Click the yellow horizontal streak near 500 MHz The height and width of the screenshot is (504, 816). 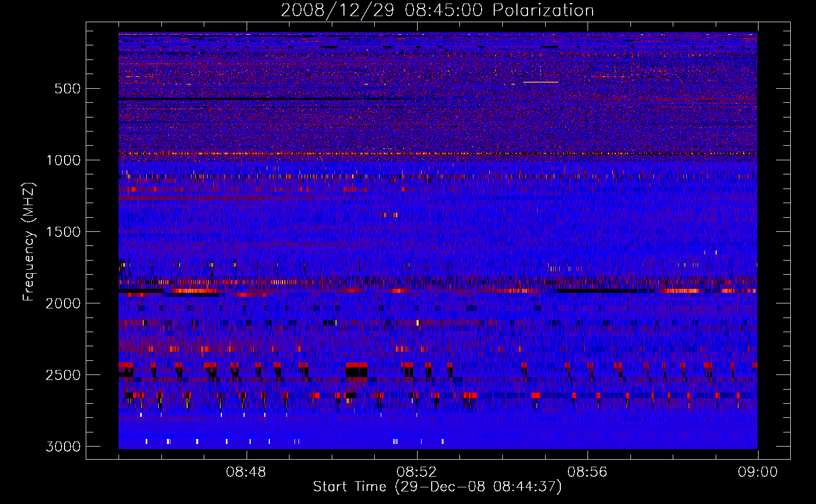pyautogui.click(x=541, y=82)
